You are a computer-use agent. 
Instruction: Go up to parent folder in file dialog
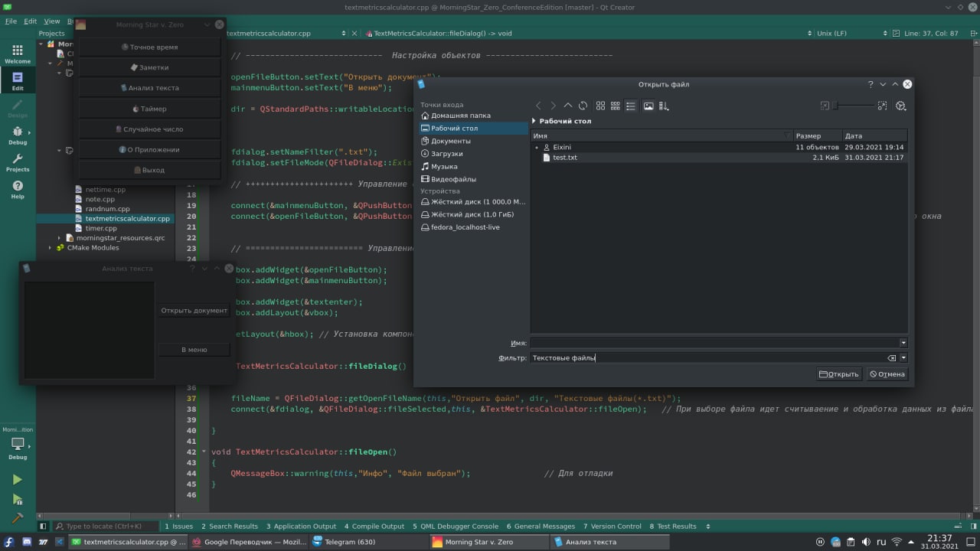567,106
